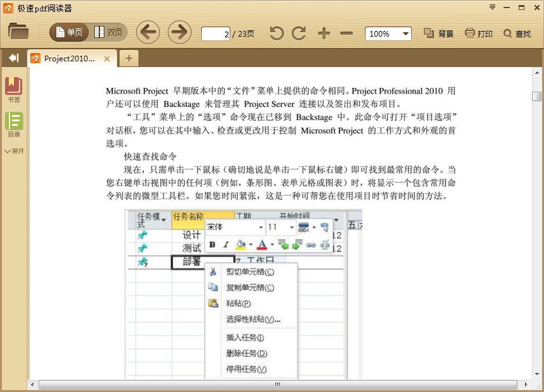Open the 书签 bookmarks panel
Image resolution: width=544 pixels, height=392 pixels.
tap(14, 90)
